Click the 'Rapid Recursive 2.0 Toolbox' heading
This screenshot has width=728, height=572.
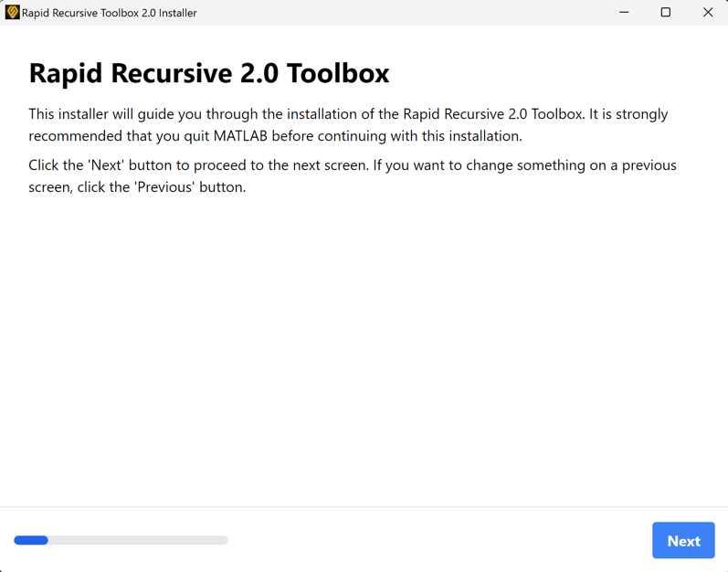point(209,73)
